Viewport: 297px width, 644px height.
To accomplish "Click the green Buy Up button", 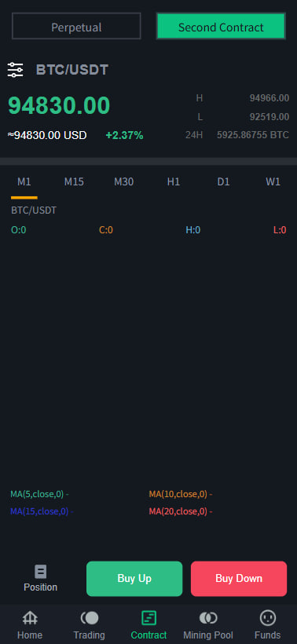I will [x=134, y=579].
